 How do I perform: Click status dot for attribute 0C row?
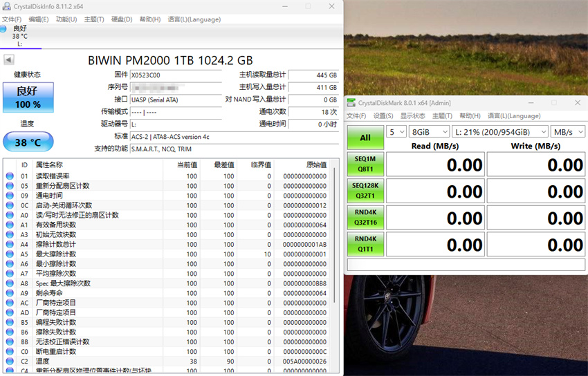click(x=10, y=205)
